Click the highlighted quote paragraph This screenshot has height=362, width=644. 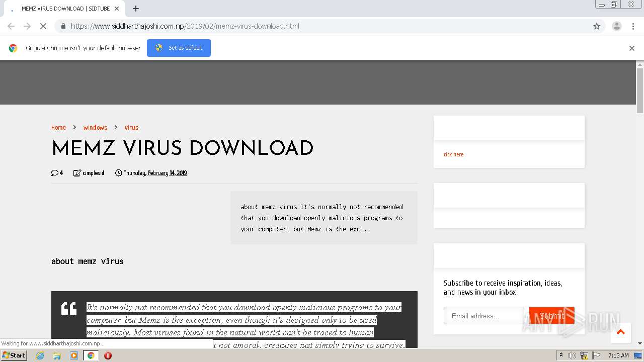pos(246,325)
